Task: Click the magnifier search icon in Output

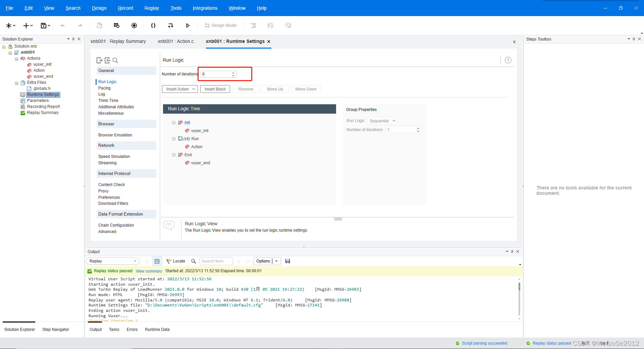Action: (x=194, y=261)
